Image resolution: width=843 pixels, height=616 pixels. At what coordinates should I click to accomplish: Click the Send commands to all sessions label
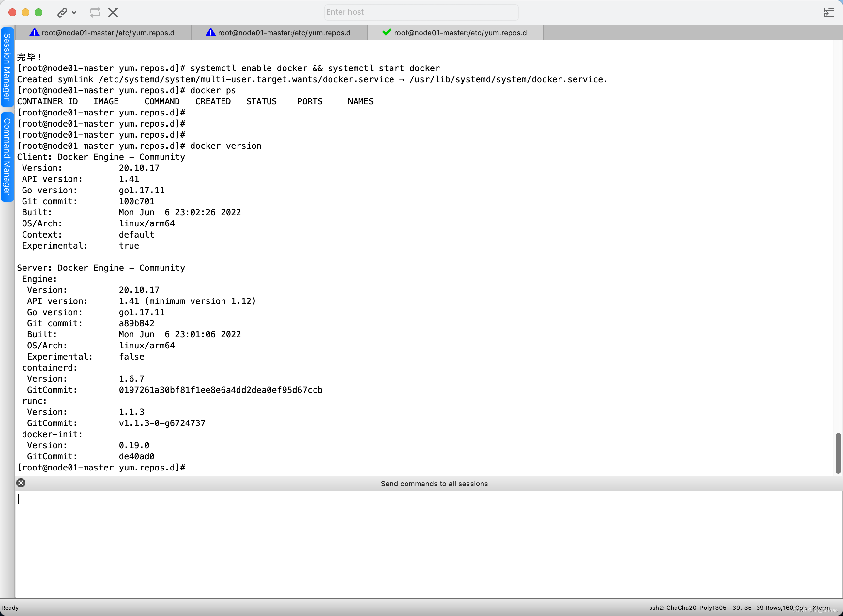[434, 484]
